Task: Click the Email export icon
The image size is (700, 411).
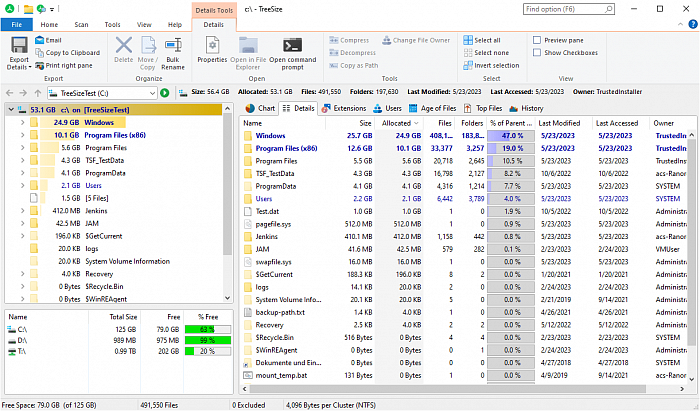Action: click(39, 40)
